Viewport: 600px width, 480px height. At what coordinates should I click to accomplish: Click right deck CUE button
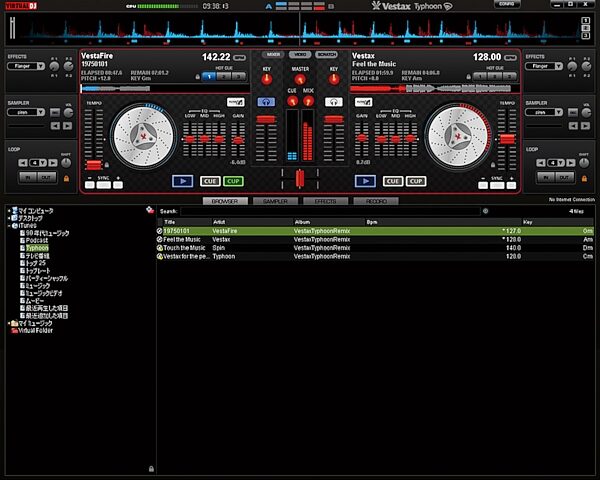pyautogui.click(x=393, y=181)
